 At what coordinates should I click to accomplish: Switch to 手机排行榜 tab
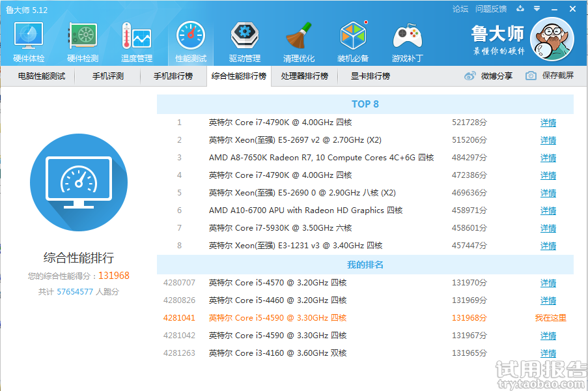(x=173, y=76)
